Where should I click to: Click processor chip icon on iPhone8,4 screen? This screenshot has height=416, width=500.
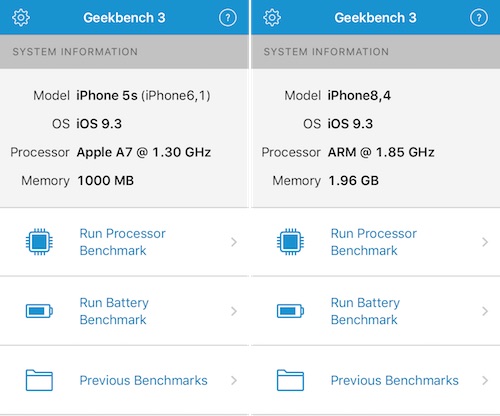(290, 242)
